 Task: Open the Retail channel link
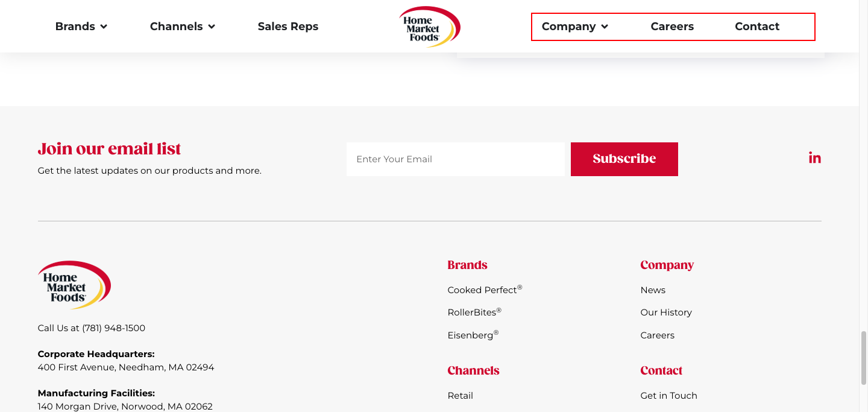tap(460, 396)
